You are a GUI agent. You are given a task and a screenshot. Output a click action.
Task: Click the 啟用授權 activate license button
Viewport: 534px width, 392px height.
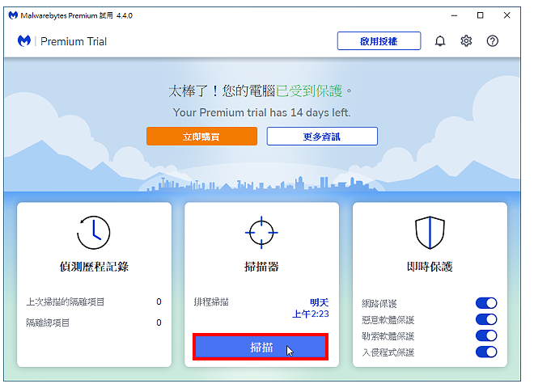point(379,41)
